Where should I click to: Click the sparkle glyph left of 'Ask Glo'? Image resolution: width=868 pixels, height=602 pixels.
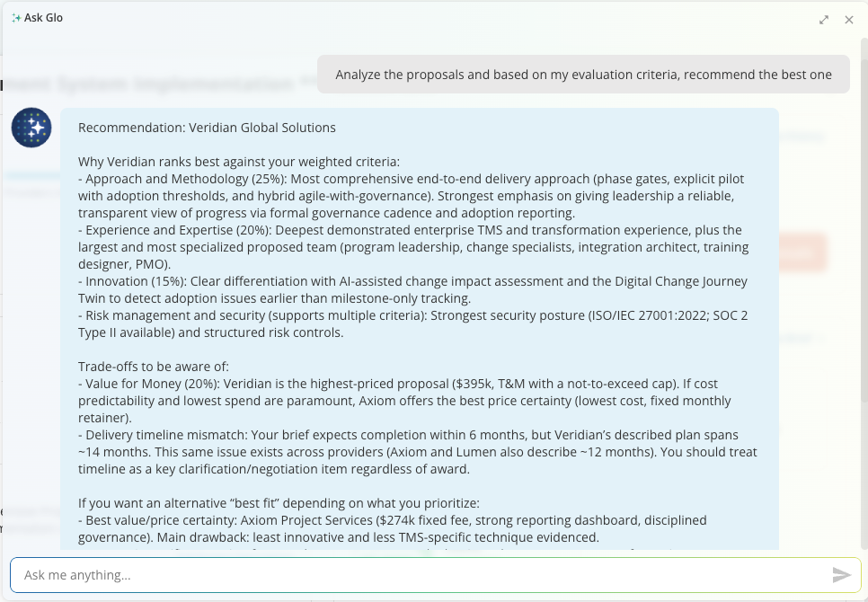[x=18, y=16]
